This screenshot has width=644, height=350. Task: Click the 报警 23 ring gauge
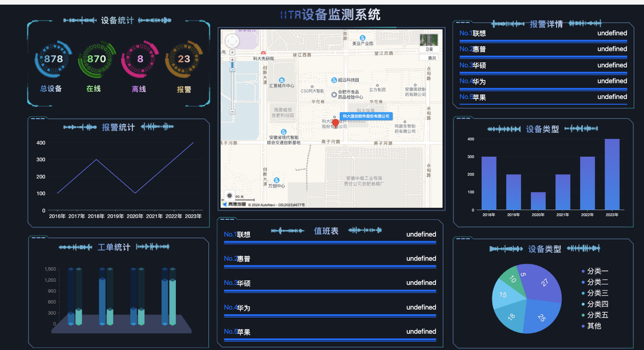(x=184, y=59)
